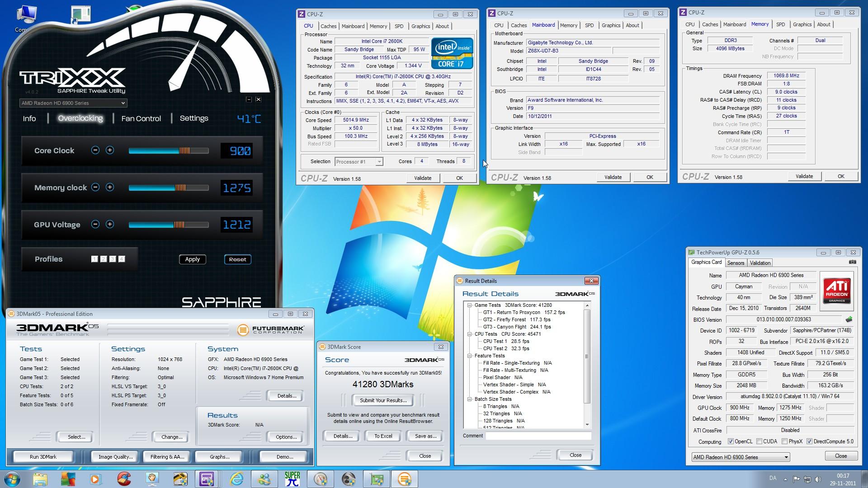Open SuperPi from the taskbar
The height and width of the screenshot is (488, 868).
point(292,479)
